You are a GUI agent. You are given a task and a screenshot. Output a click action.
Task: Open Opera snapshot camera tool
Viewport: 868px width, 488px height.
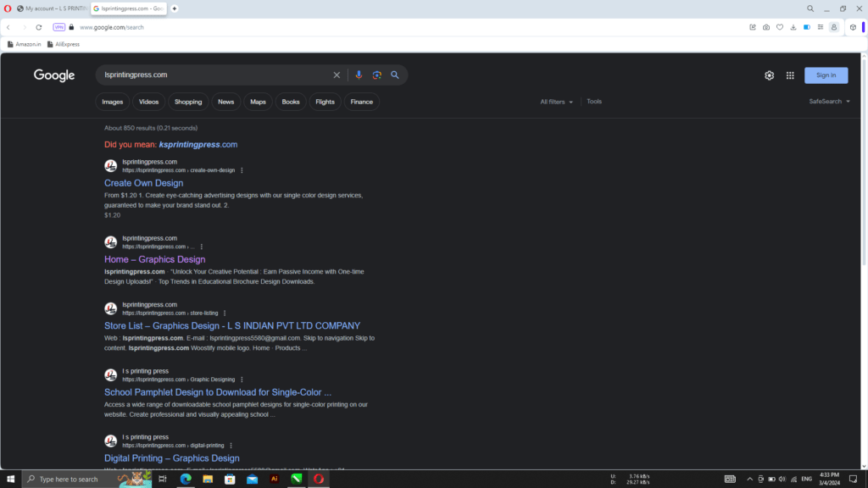tap(766, 27)
